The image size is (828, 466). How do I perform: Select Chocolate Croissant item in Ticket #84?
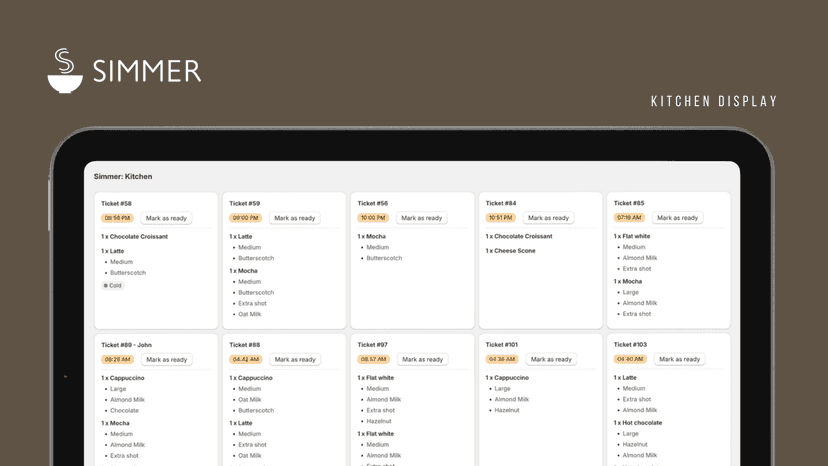tap(519, 236)
